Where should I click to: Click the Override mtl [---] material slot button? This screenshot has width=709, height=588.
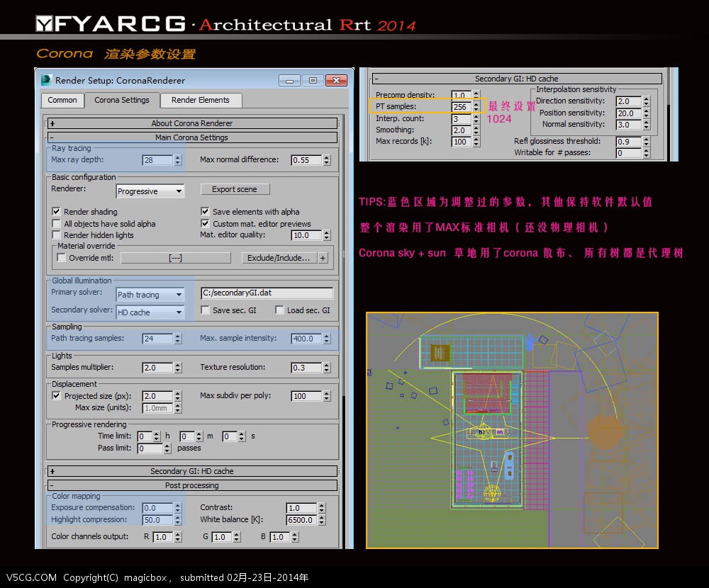pyautogui.click(x=175, y=258)
